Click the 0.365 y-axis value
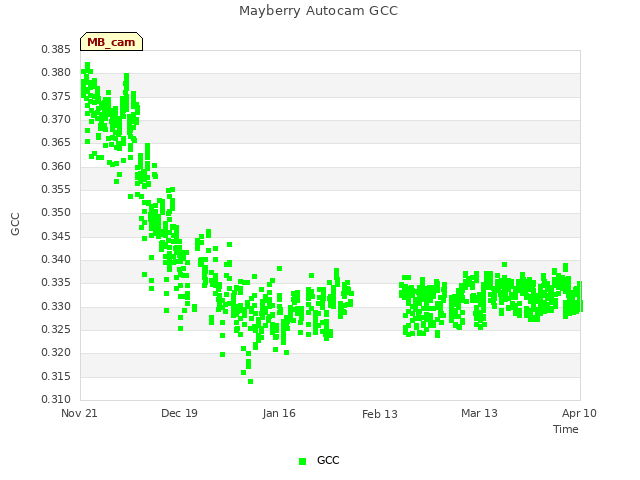This screenshot has height=480, width=640. (x=56, y=142)
